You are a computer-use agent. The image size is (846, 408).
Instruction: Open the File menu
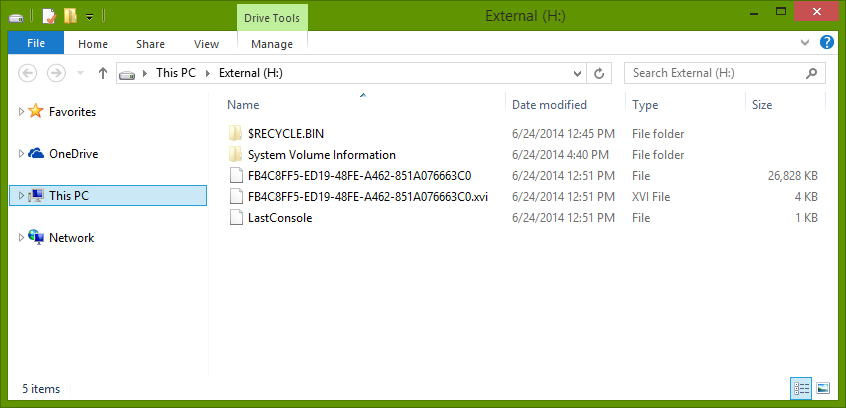36,43
